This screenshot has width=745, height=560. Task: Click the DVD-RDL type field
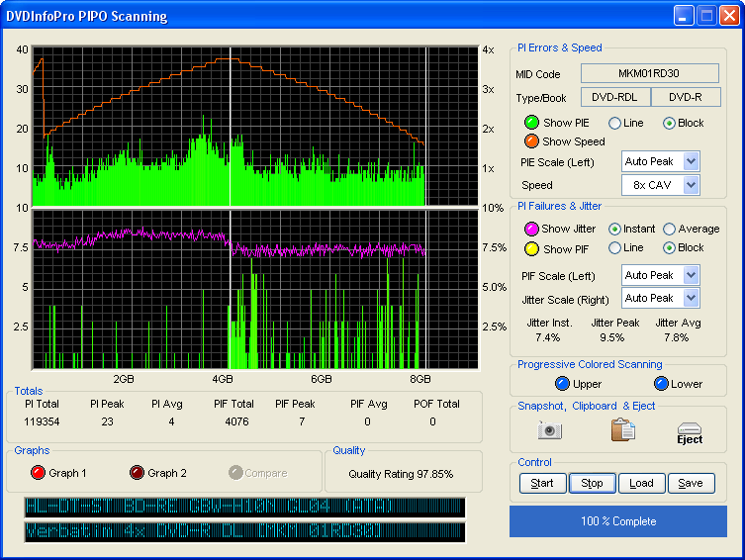tap(614, 97)
